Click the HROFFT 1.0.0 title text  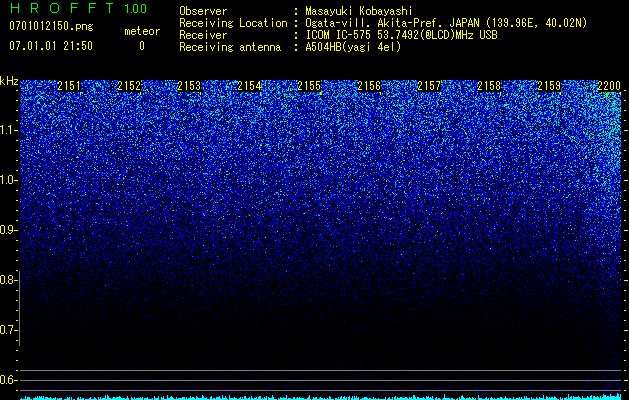[78, 8]
